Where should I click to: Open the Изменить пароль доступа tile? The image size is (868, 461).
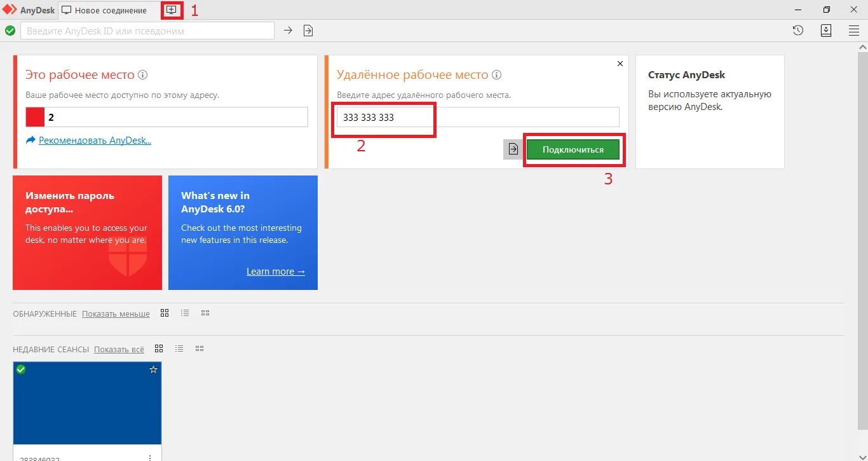(87, 233)
